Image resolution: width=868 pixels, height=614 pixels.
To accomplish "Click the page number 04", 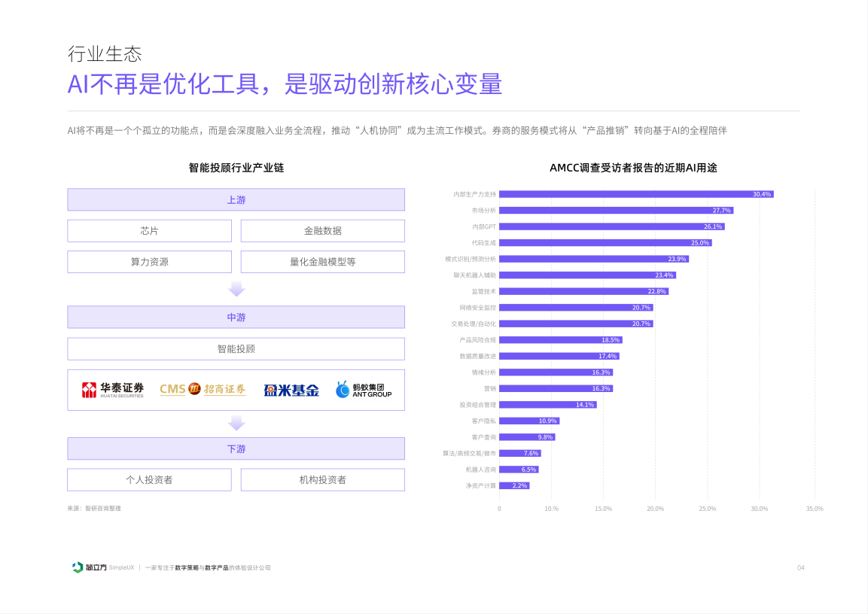I will [801, 568].
